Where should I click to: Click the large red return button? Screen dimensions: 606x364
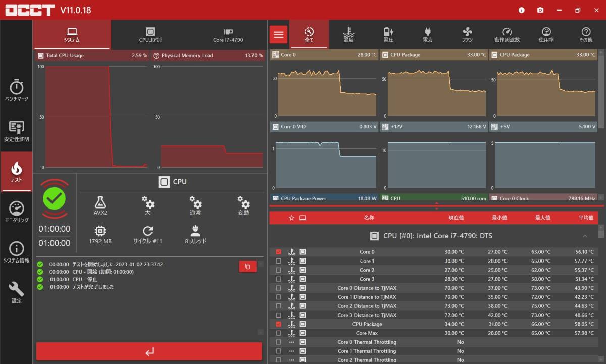(x=149, y=352)
